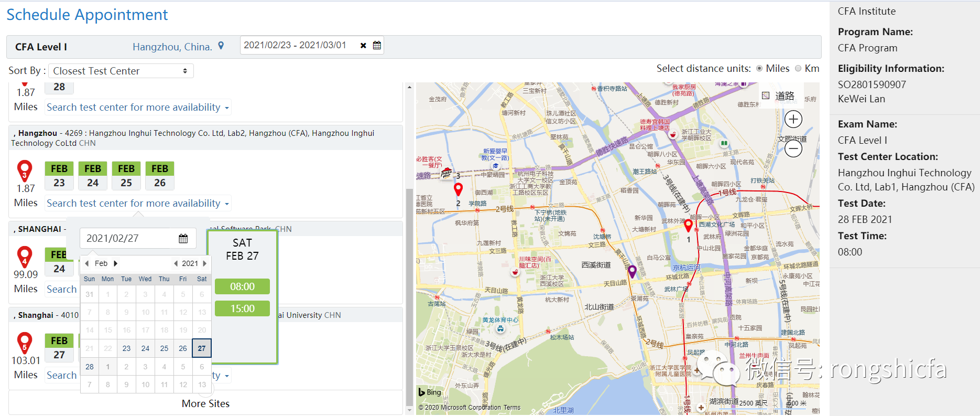
Task: Select FEB 27 tile for Shanghai 4010 center
Action: click(59, 347)
